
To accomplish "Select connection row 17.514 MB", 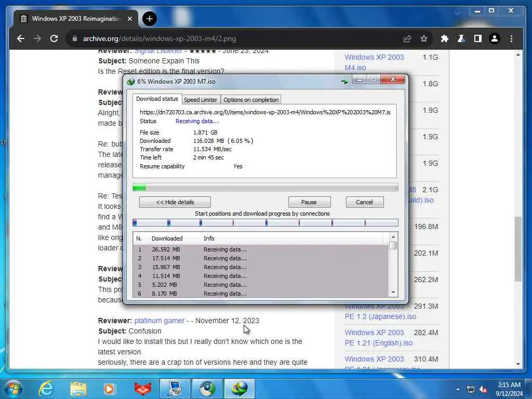I will coord(261,258).
